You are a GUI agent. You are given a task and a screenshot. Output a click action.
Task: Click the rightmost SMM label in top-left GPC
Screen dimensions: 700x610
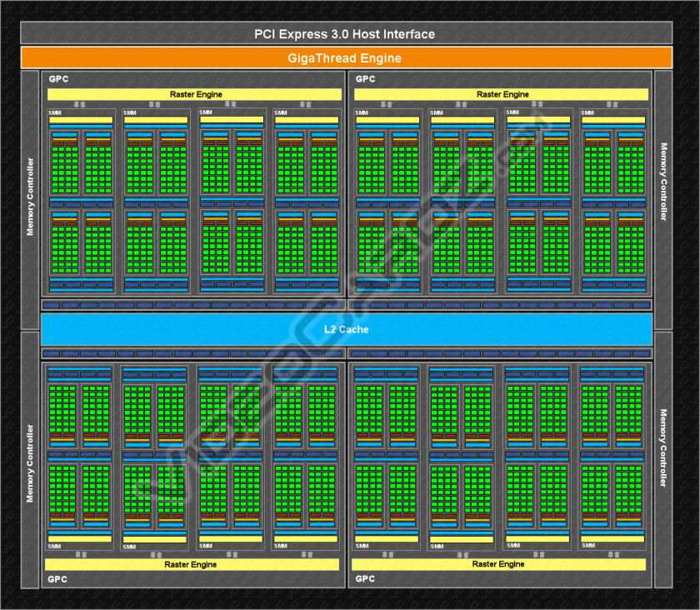pos(280,113)
